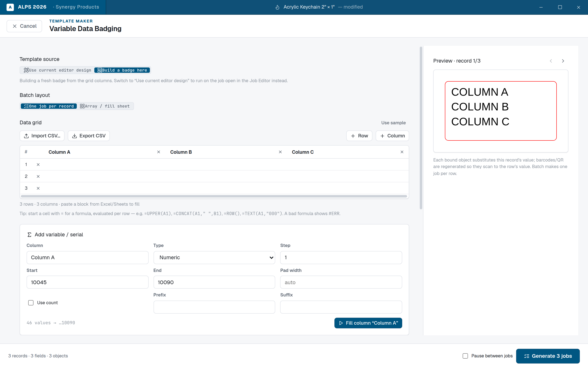Delete row 3 from the data grid
This screenshot has width=588, height=368.
click(38, 188)
